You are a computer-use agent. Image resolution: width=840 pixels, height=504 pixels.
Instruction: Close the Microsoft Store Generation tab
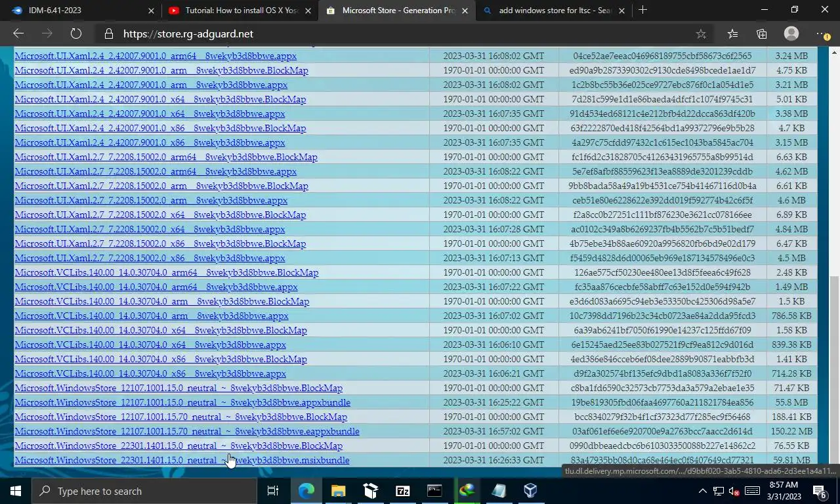click(x=465, y=10)
